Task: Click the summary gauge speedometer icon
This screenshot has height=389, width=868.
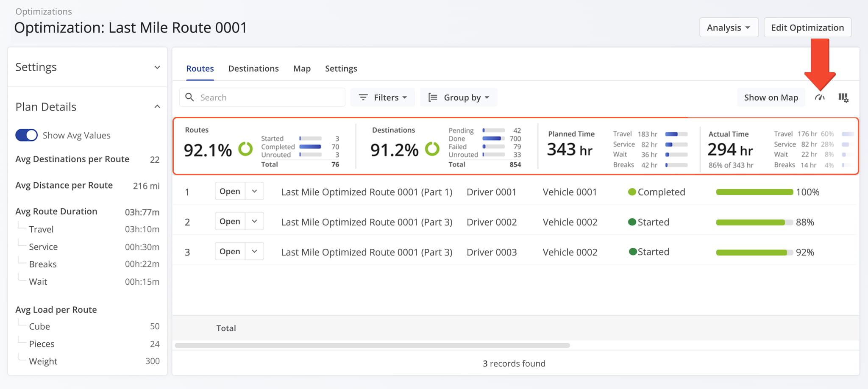Action: pos(820,97)
